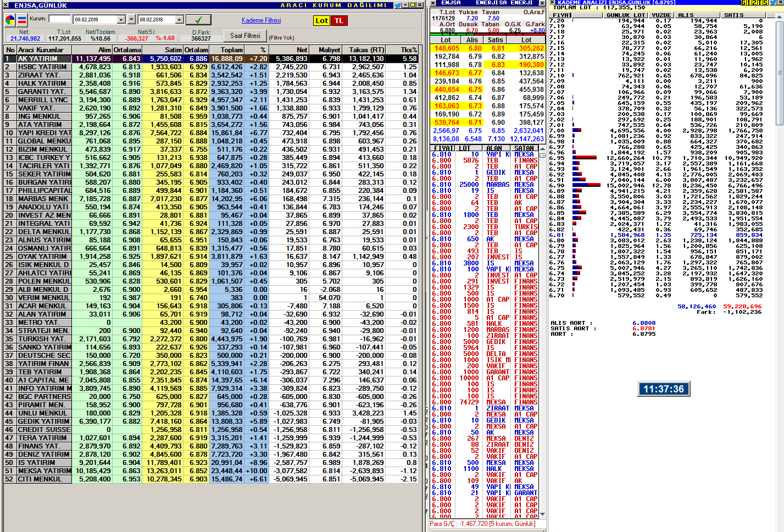Image resolution: width=784 pixels, height=532 pixels.
Task: Click YUZDE header in Kademe Analizi
Action: (661, 15)
